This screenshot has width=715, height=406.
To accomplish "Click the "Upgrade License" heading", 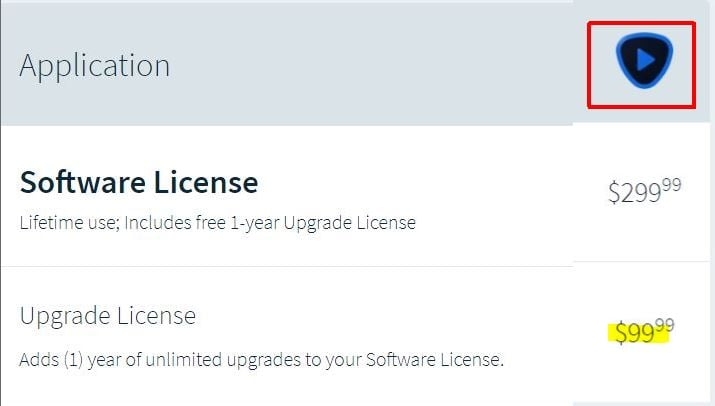I will pyautogui.click(x=108, y=316).
